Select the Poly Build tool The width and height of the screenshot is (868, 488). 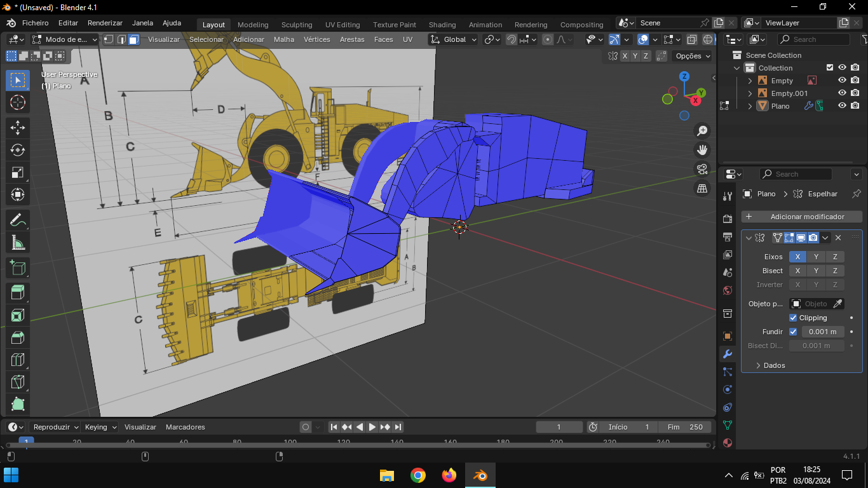(x=18, y=404)
